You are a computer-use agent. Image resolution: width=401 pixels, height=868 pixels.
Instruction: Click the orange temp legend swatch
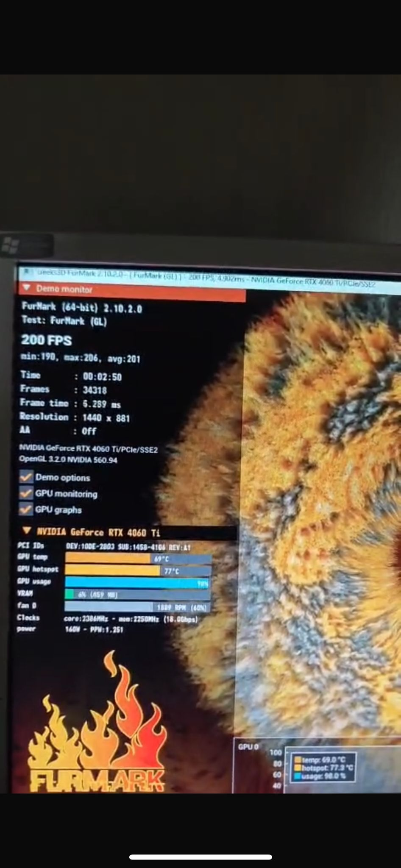click(298, 759)
